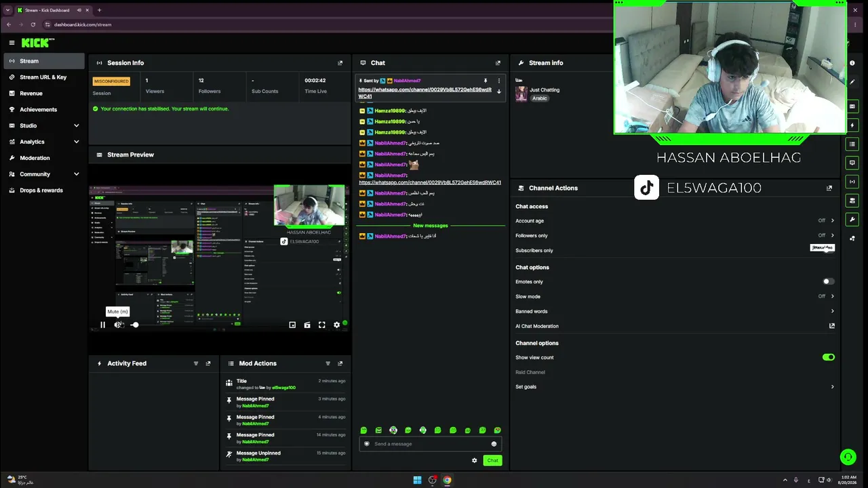Image resolution: width=868 pixels, height=488 pixels.
Task: Open Windows Start menu
Action: coord(417,481)
